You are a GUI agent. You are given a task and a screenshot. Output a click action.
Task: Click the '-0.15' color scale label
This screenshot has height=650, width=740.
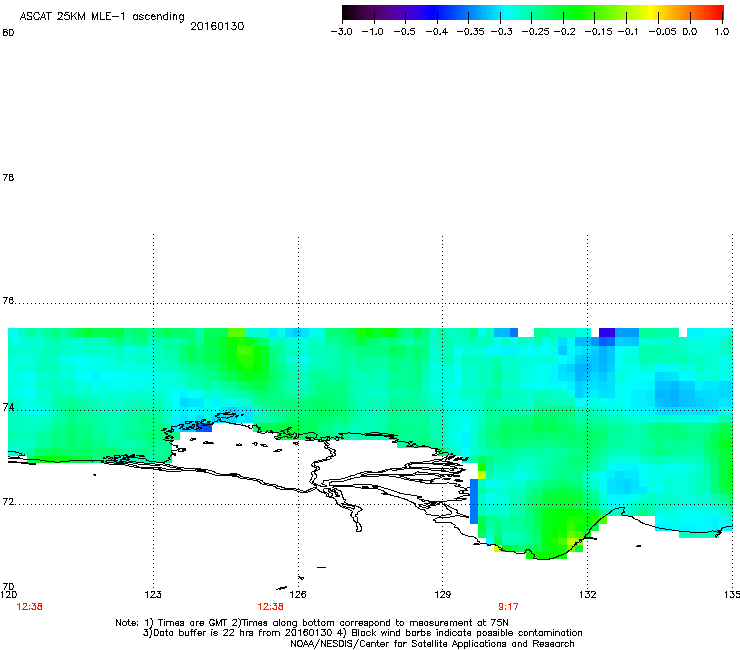[x=598, y=32]
